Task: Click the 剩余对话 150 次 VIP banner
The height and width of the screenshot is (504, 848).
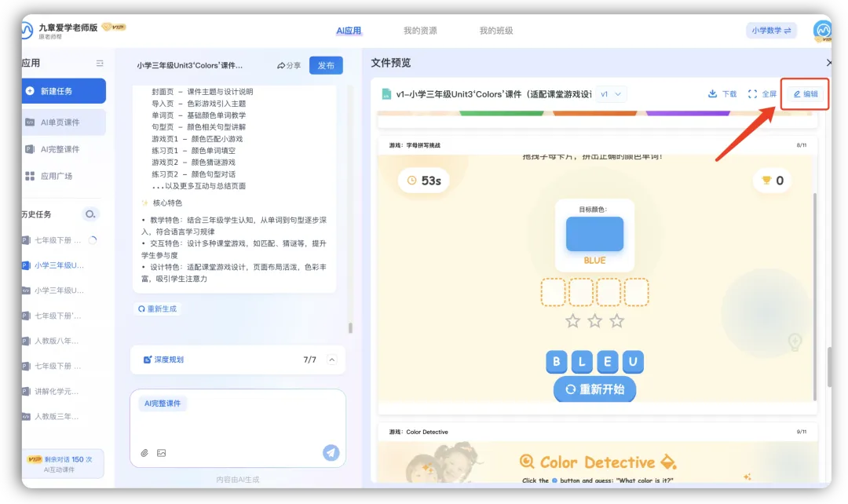Action: point(64,464)
